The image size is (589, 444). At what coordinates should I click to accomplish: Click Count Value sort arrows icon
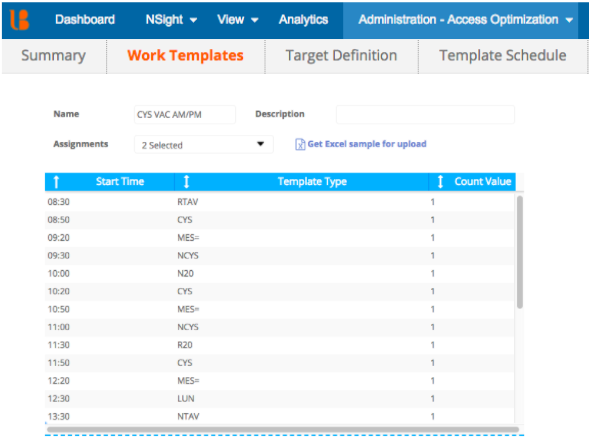tap(441, 182)
